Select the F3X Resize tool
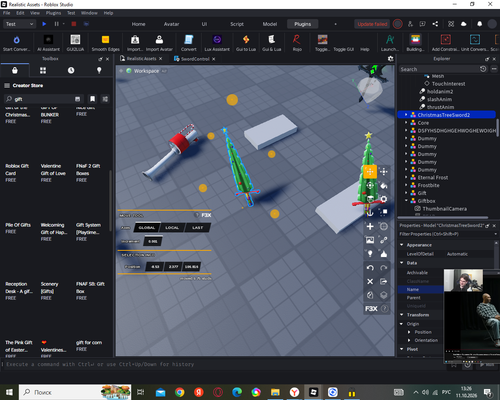 (384, 172)
